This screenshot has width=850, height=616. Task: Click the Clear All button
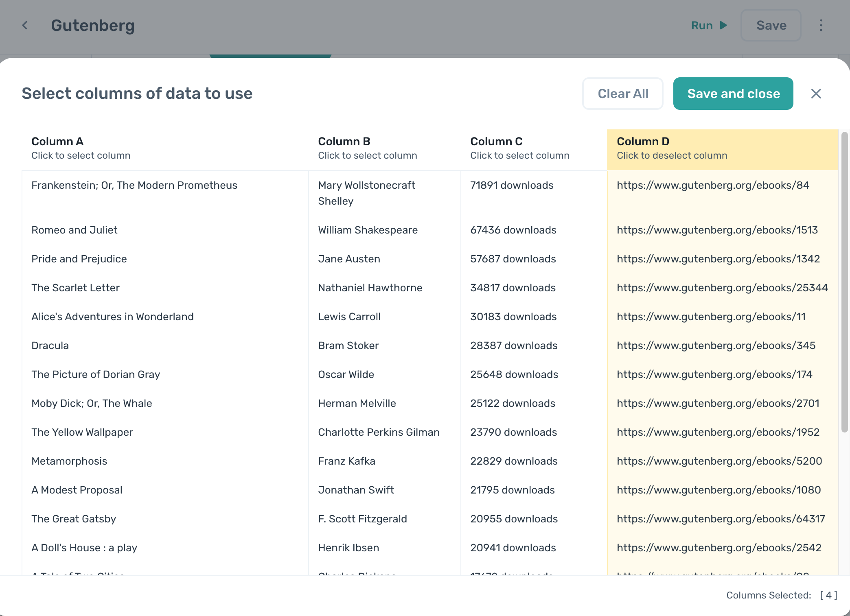click(x=623, y=94)
